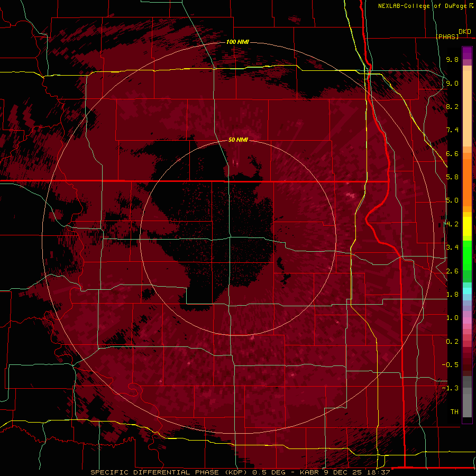Click the 4.2 value on the color scale
The width and height of the screenshot is (476, 476).
[x=452, y=224]
